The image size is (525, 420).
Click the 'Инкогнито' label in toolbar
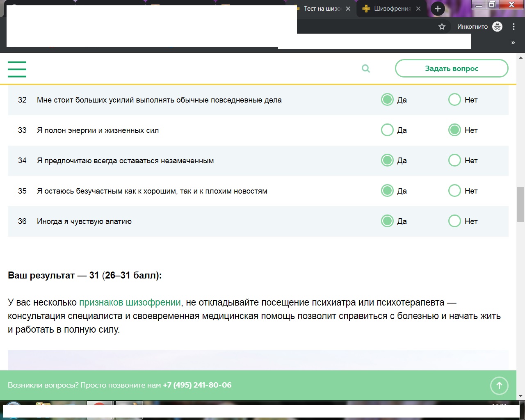coord(472,27)
